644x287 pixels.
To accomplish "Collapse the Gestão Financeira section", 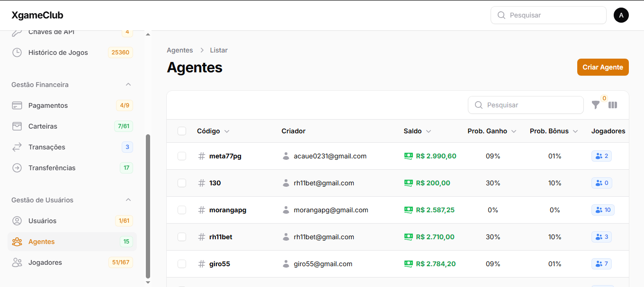I will click(128, 84).
